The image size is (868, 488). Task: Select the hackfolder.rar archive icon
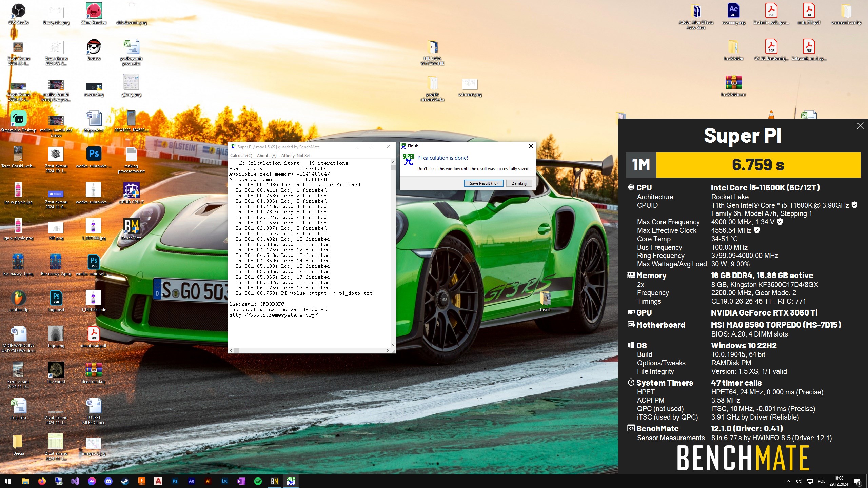pos(733,85)
